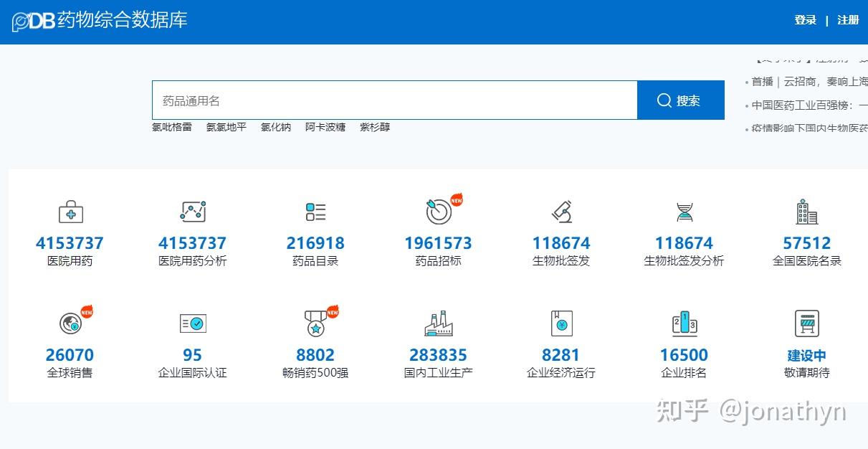Open the 畅销药500强 medal icon
Image resolution: width=868 pixels, height=449 pixels.
(315, 323)
